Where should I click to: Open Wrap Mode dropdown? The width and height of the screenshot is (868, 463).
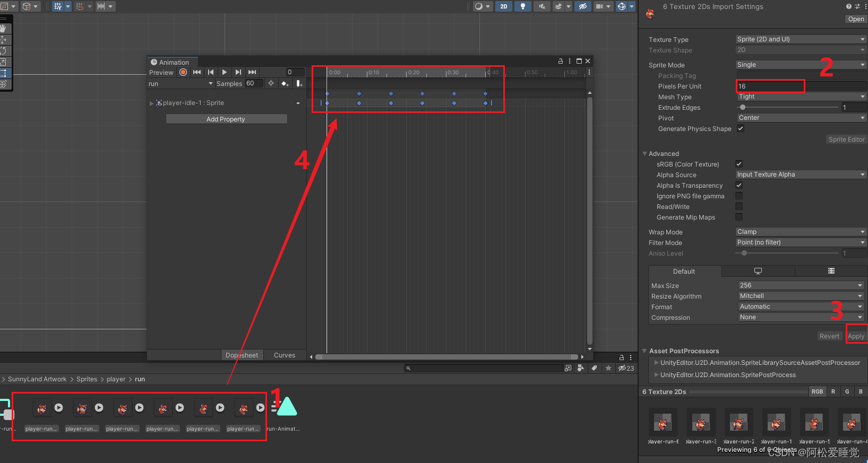click(801, 232)
